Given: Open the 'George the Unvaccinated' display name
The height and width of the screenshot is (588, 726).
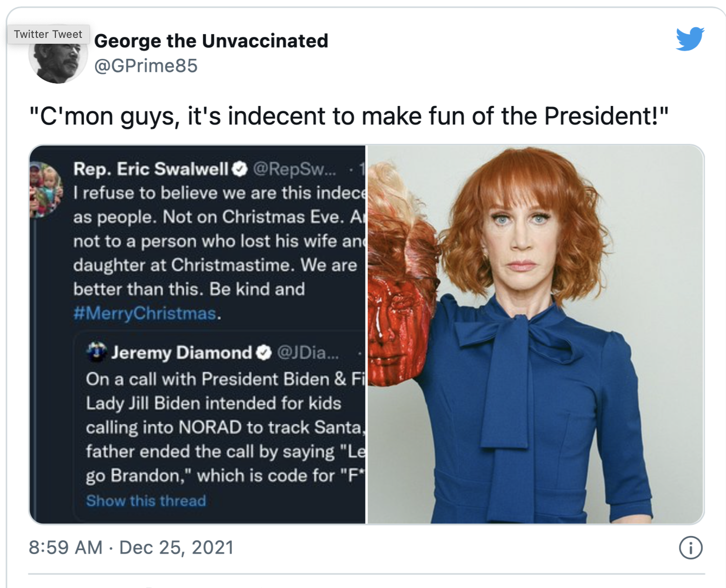Looking at the screenshot, I should point(211,41).
